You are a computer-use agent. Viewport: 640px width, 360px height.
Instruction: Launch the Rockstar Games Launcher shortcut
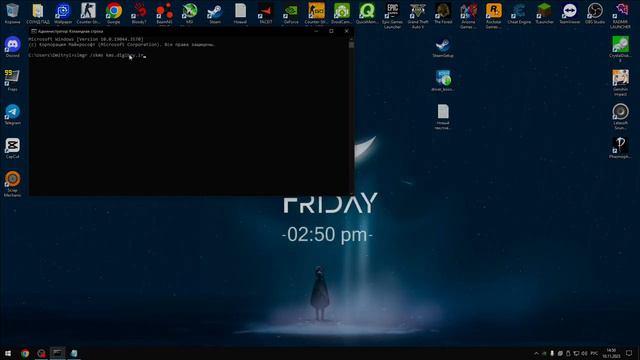[493, 16]
